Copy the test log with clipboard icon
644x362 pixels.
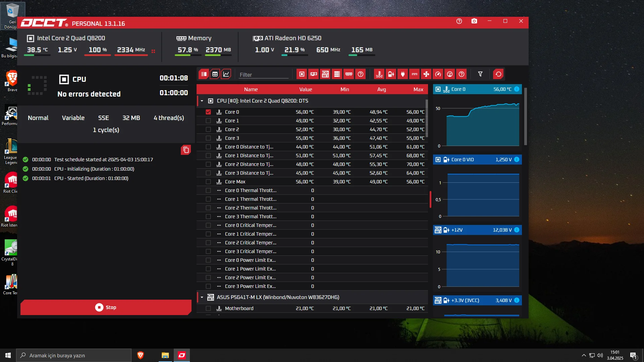[186, 150]
